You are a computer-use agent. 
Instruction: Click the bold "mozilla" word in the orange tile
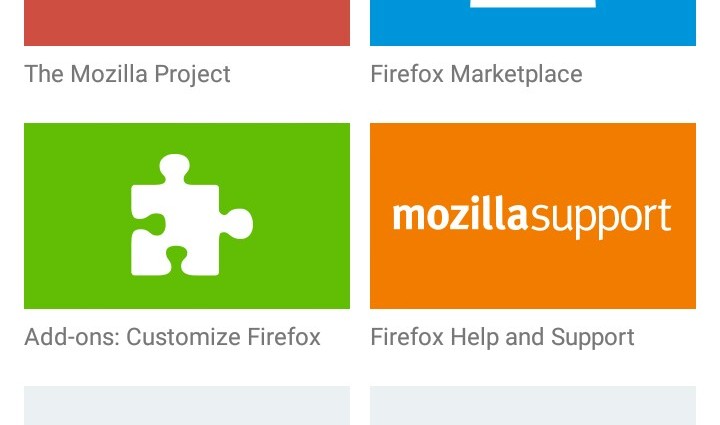[460, 216]
